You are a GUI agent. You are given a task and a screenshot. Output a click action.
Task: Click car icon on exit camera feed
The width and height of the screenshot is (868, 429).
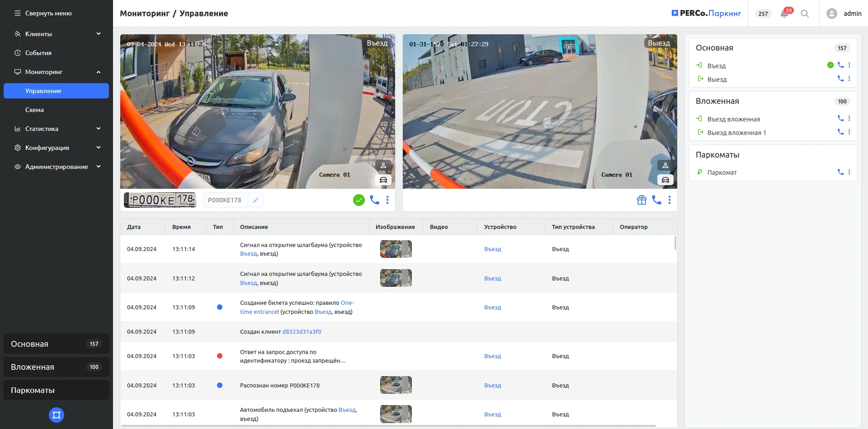pyautogui.click(x=665, y=180)
